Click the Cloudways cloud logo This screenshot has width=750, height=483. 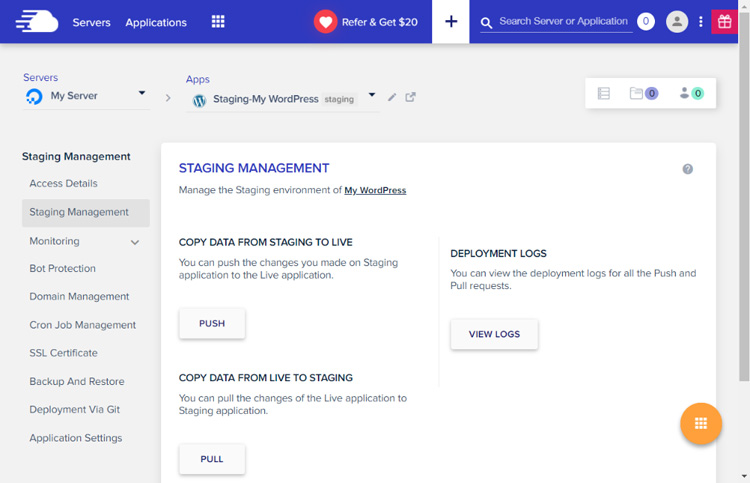click(x=36, y=21)
